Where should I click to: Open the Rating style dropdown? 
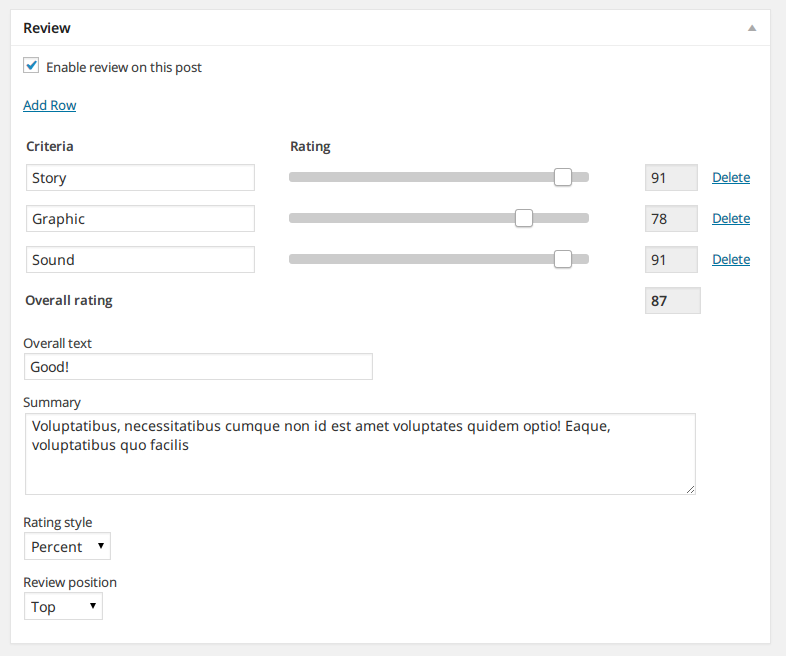click(x=67, y=547)
